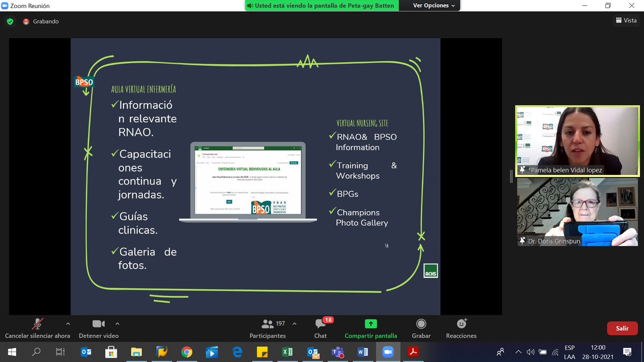Open the Ver Opciones dropdown
Image resolution: width=644 pixels, height=362 pixels.
point(434,5)
